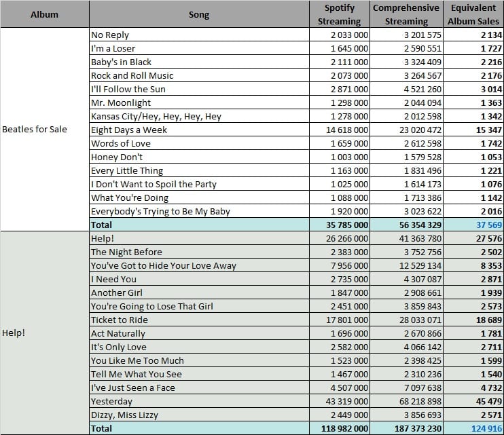The height and width of the screenshot is (435, 504).
Task: Click the 4 507 000 Spotify value
Action: pyautogui.click(x=340, y=387)
